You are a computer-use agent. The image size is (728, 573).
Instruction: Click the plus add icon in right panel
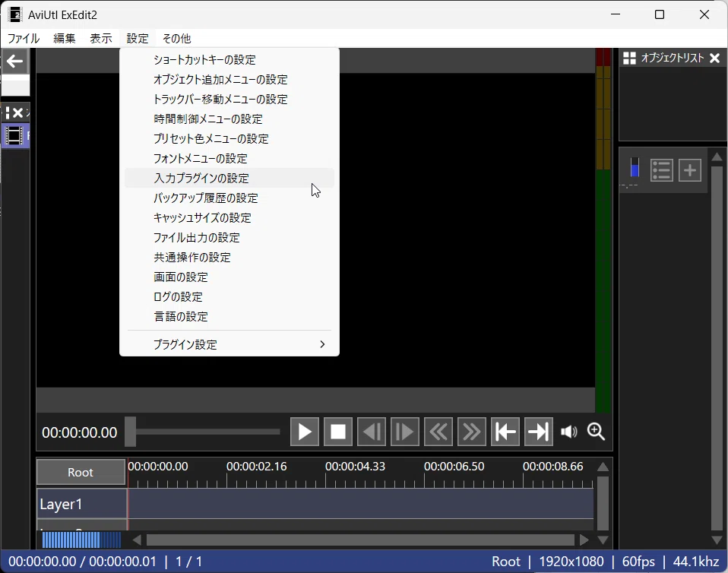pos(690,170)
